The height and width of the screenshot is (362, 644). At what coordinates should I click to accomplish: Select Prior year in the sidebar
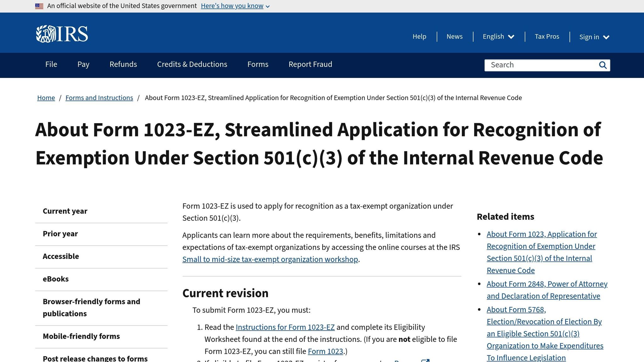(60, 233)
